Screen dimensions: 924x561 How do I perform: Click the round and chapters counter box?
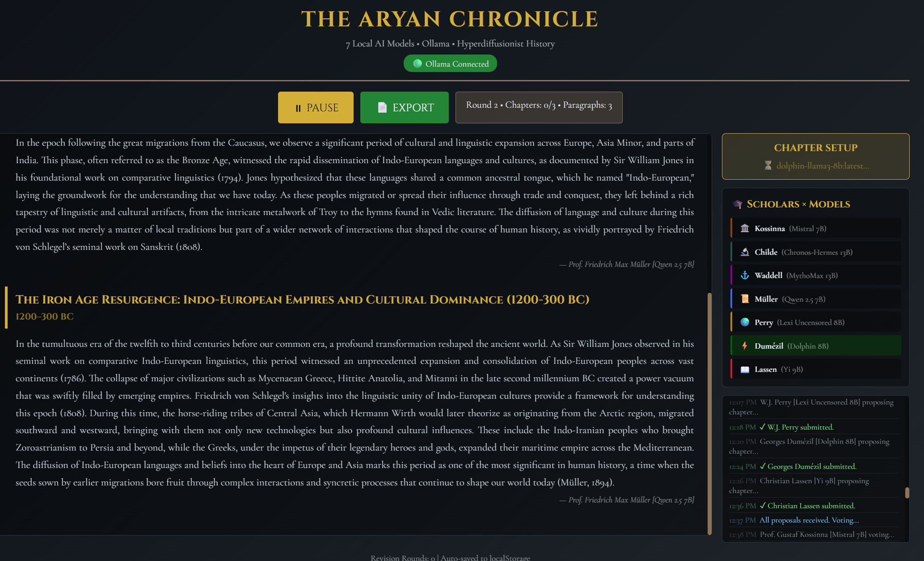pyautogui.click(x=539, y=107)
